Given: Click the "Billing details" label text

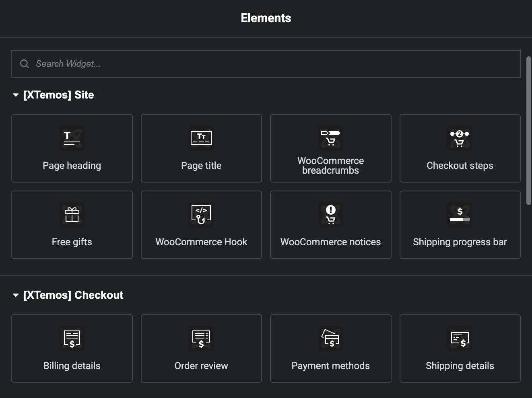Looking at the screenshot, I should (72, 366).
